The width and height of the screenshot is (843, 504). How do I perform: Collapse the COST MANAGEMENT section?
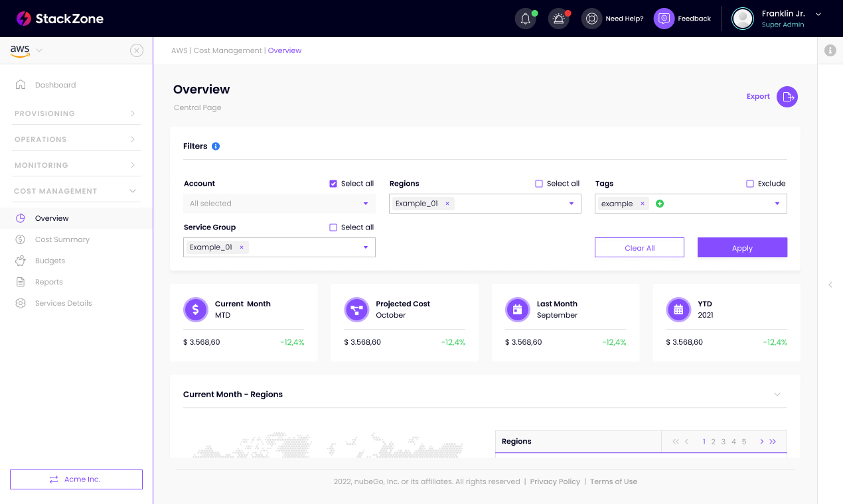point(78,191)
